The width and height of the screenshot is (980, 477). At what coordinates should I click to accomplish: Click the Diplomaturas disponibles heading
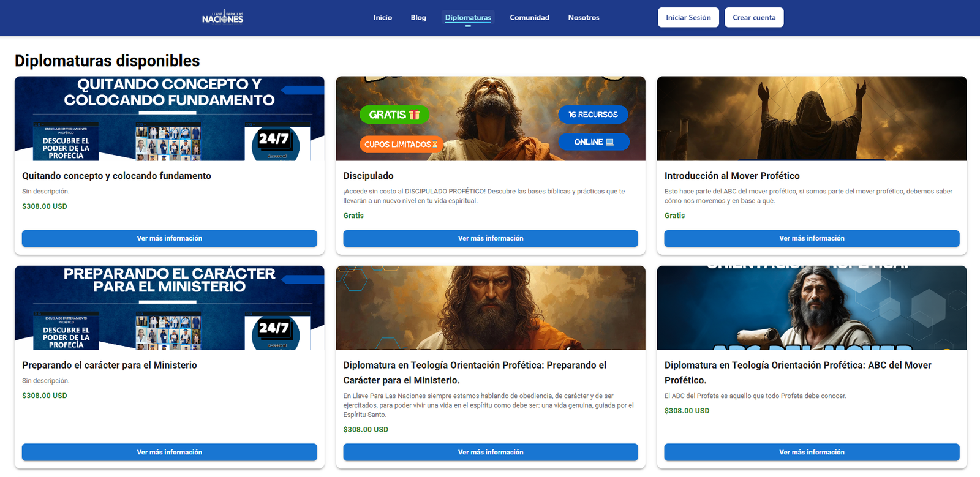click(x=107, y=61)
